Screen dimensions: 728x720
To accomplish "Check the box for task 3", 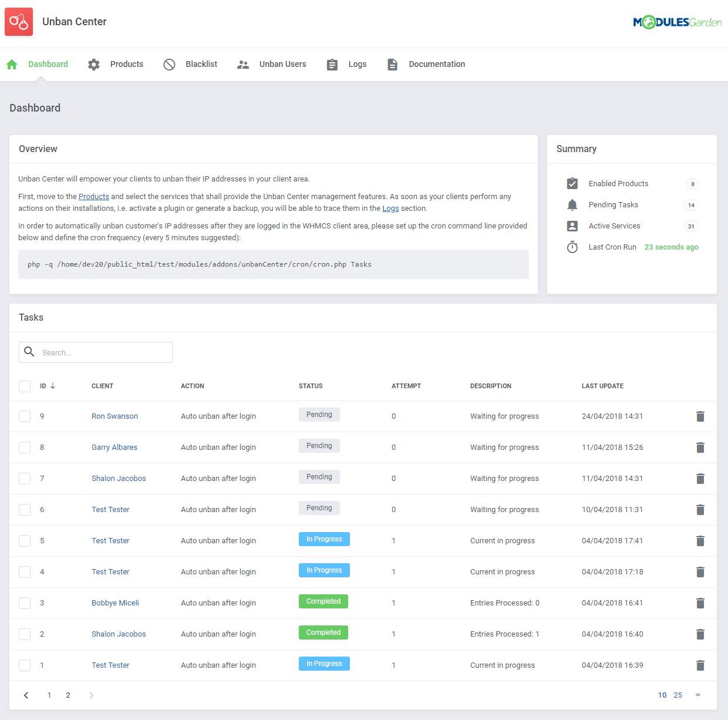I will [25, 603].
